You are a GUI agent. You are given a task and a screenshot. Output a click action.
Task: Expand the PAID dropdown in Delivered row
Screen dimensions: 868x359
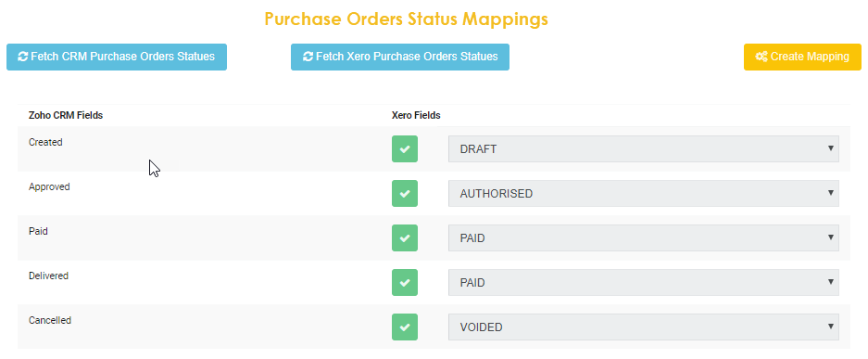pyautogui.click(x=643, y=283)
